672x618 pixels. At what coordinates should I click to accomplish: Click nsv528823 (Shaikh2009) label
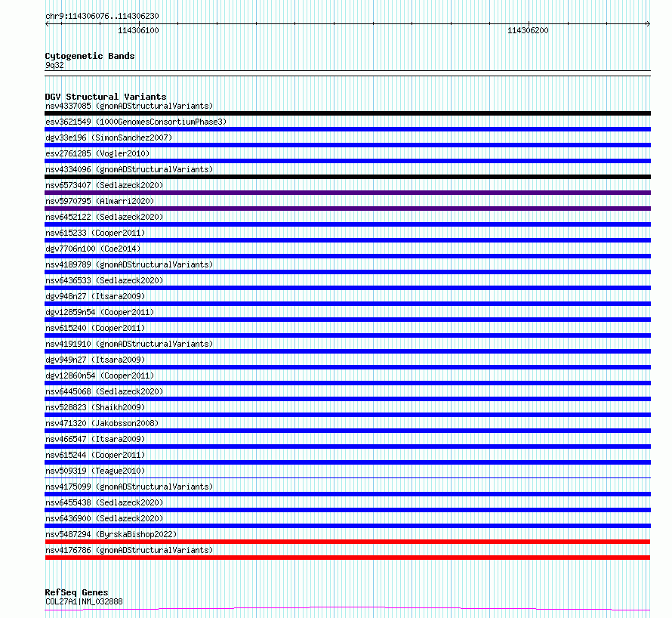click(x=95, y=407)
